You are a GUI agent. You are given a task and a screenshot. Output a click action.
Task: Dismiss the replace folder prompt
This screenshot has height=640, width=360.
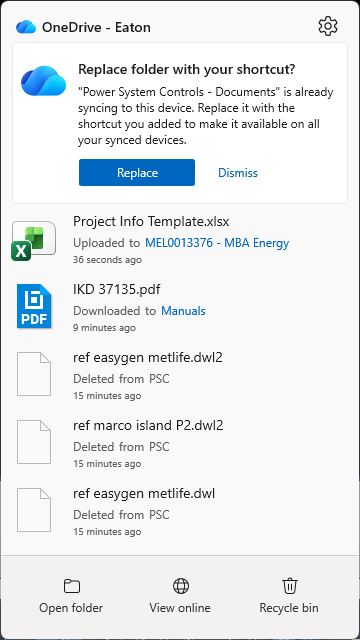pyautogui.click(x=238, y=173)
